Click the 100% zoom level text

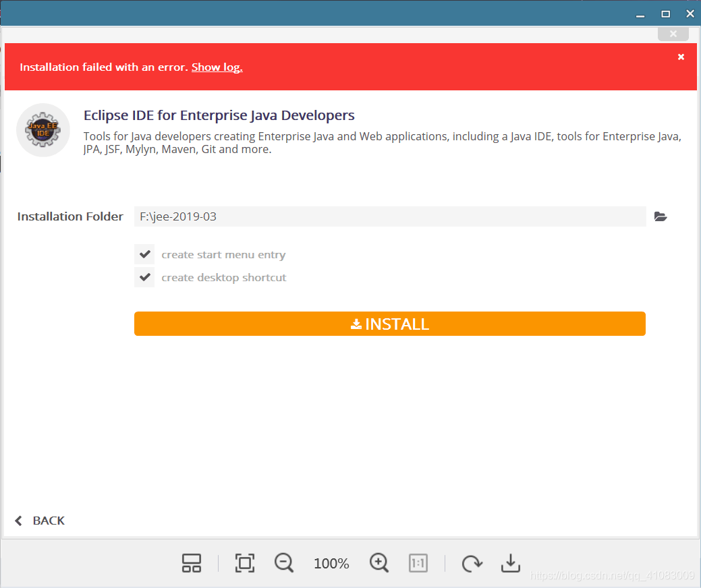coord(331,564)
